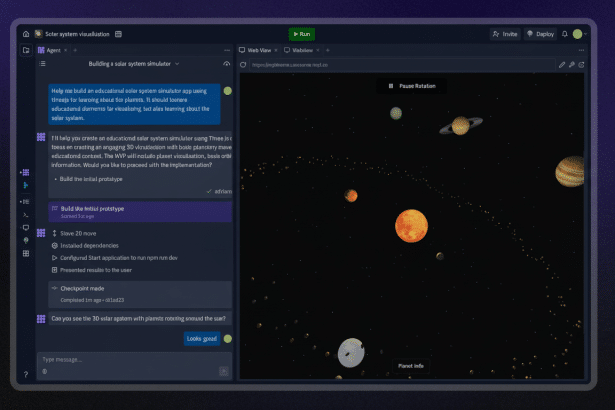Select the striped Jupiter planet
The height and width of the screenshot is (410, 615).
point(570,171)
